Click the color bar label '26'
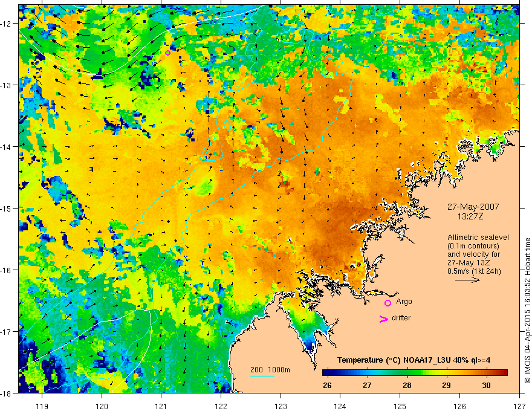 pos(327,386)
